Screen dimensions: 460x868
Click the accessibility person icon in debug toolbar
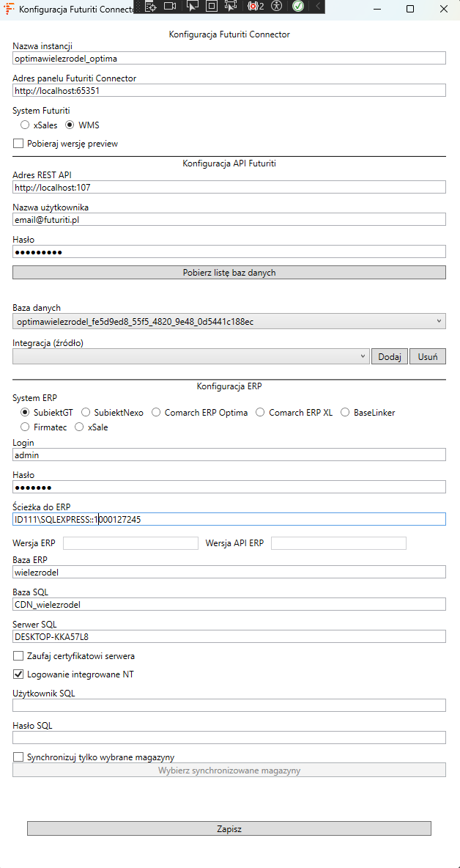pos(277,6)
